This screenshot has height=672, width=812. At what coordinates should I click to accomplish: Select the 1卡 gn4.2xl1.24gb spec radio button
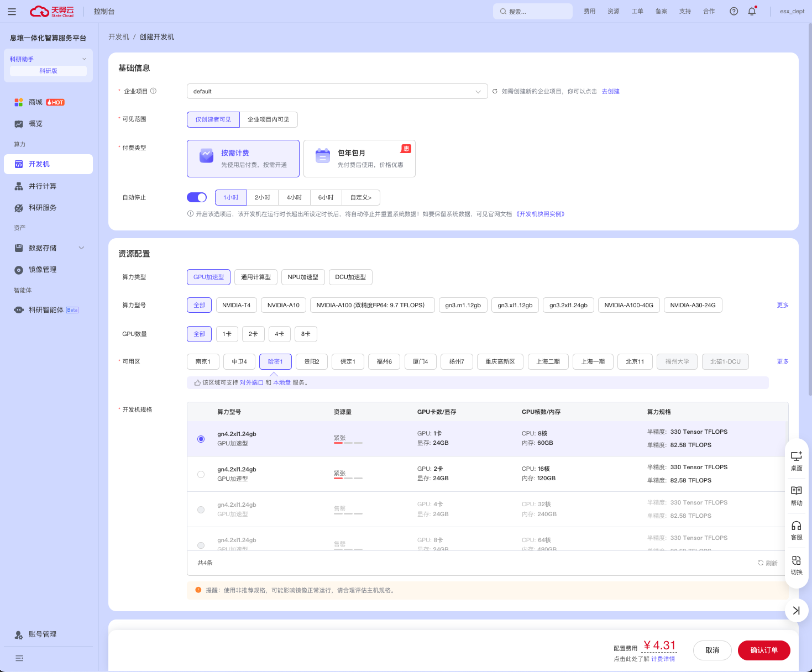tap(201, 439)
